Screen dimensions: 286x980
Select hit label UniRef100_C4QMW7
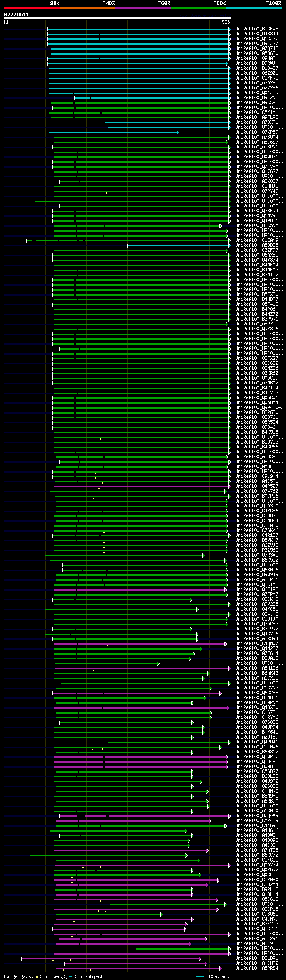point(257,643)
